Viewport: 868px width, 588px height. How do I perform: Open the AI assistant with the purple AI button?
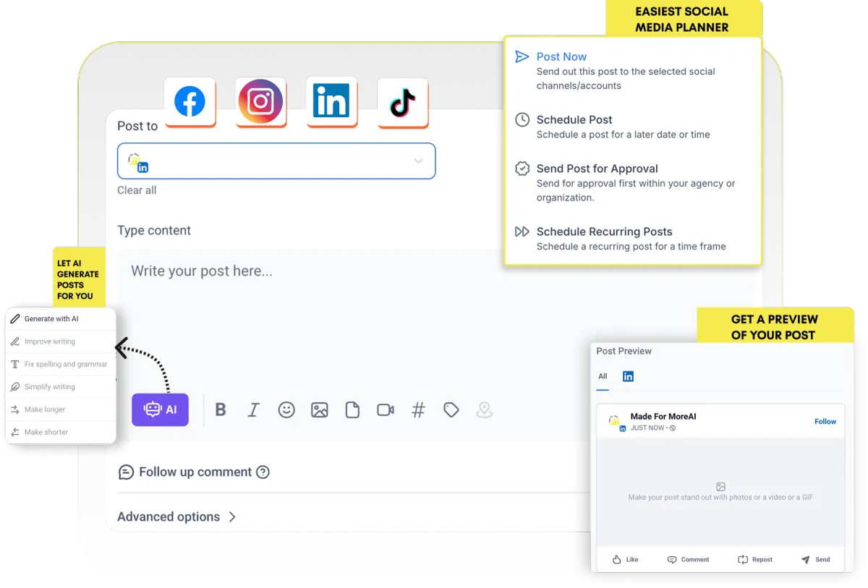[160, 409]
